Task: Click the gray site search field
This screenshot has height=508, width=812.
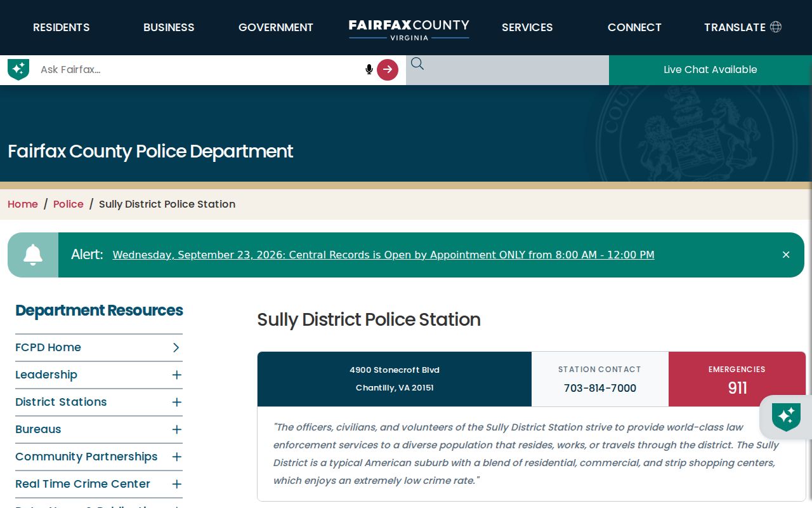Action: [x=507, y=70]
